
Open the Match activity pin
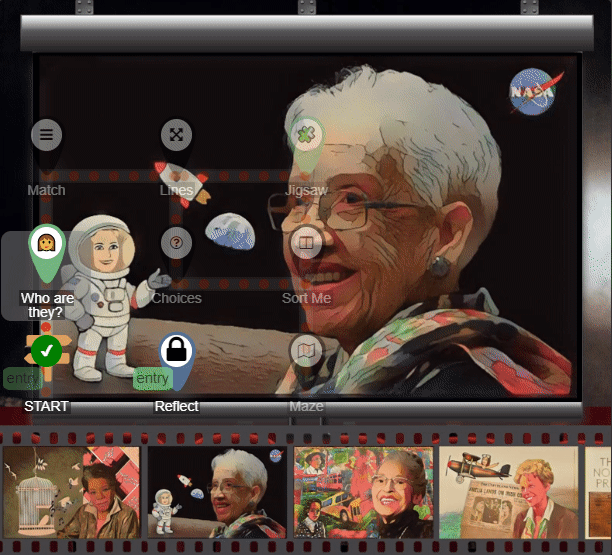click(46, 135)
